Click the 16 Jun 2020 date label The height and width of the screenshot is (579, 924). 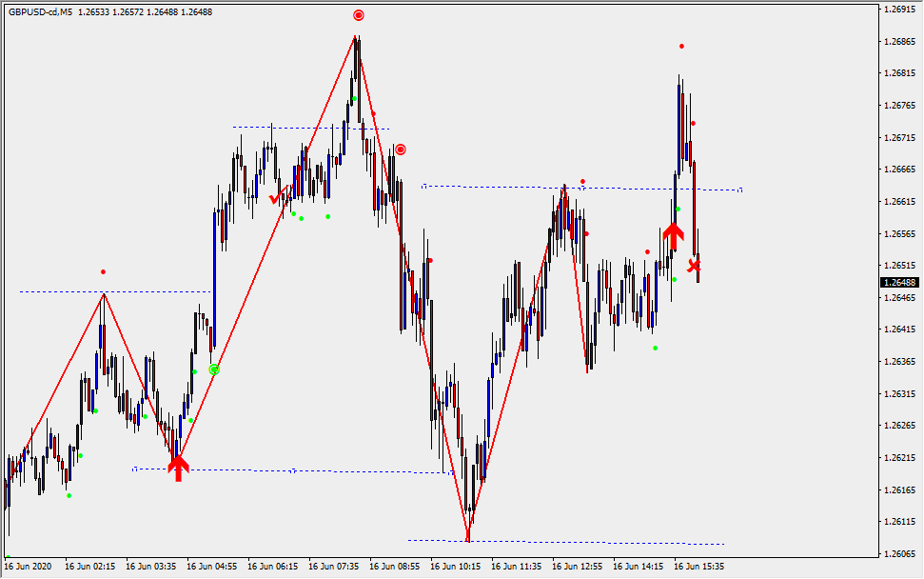29,566
